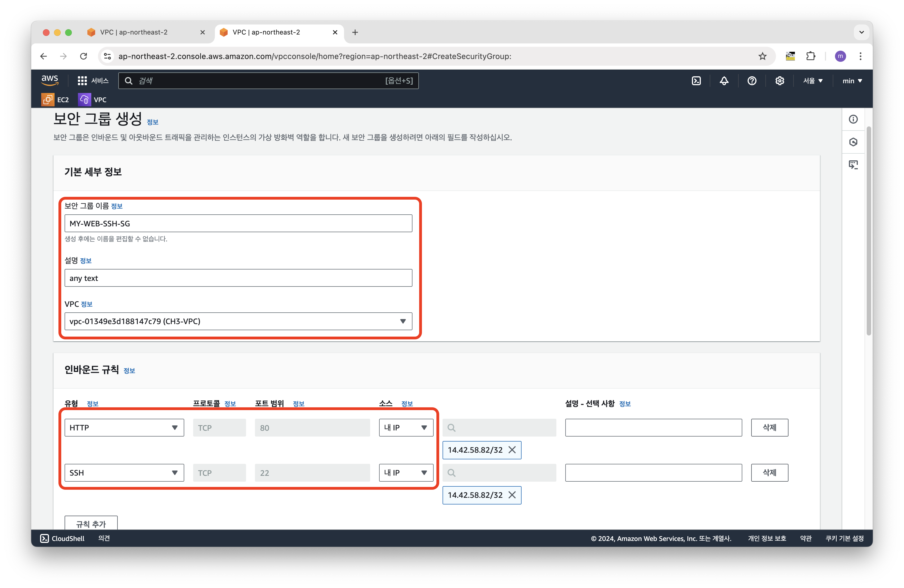This screenshot has width=904, height=588.
Task: Click the notifications bell icon
Action: coord(724,80)
